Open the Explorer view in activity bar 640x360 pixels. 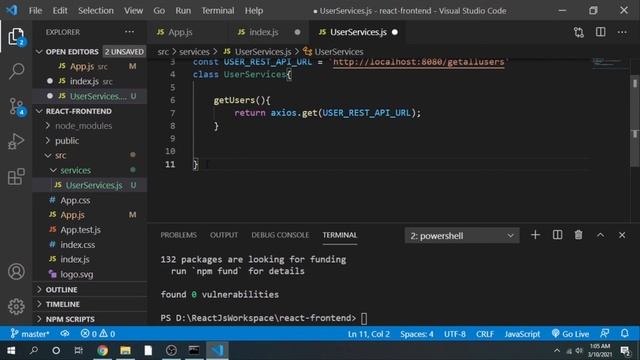[x=16, y=37]
